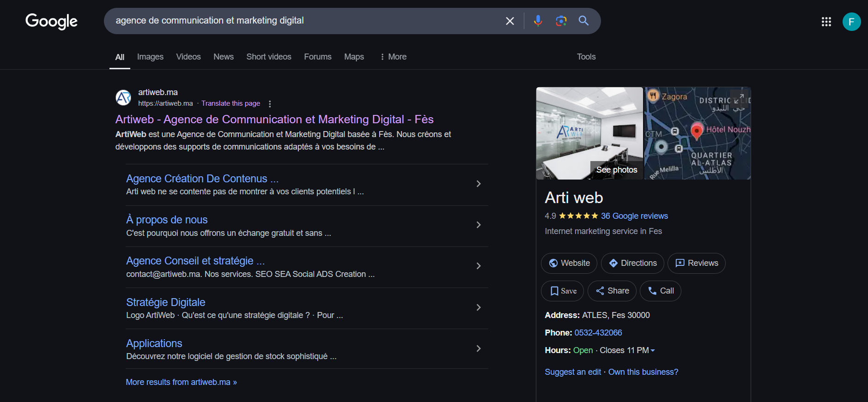This screenshot has width=868, height=402.
Task: Open the Artiweb Agence de Communication result title
Action: [274, 120]
